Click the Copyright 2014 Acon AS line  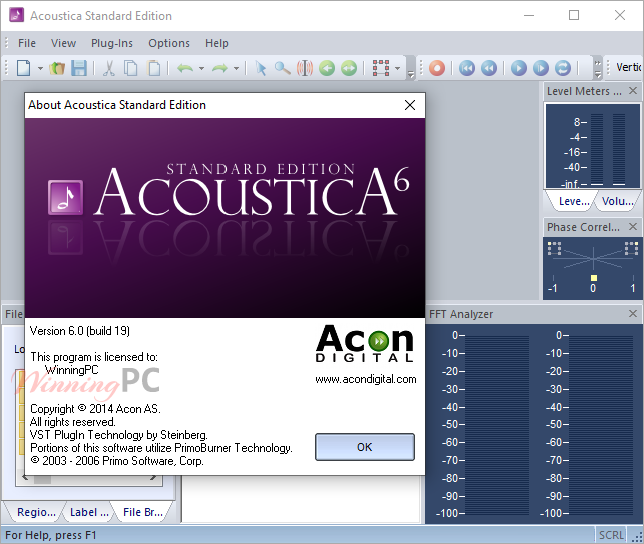[x=95, y=409]
